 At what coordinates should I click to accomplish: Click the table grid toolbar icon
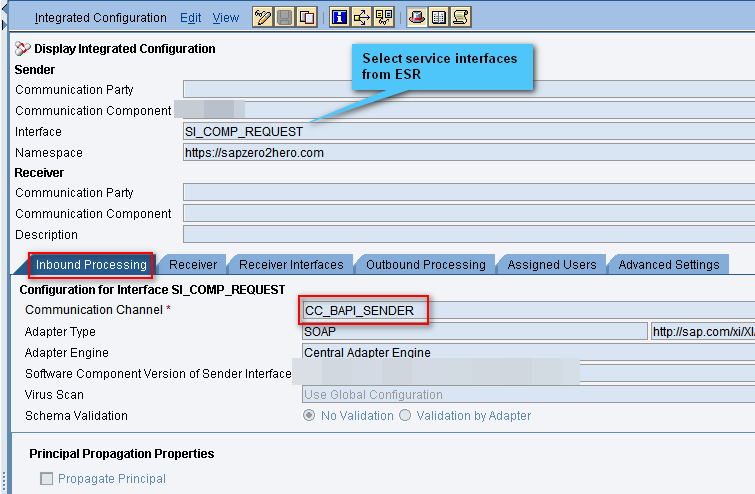pyautogui.click(x=438, y=17)
